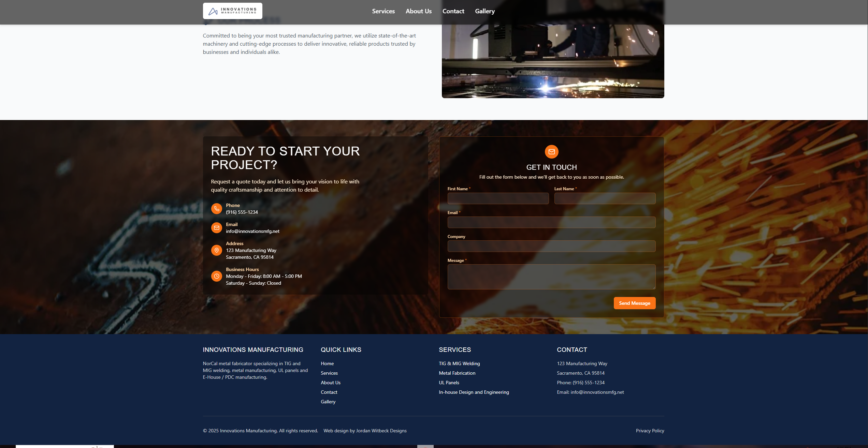The height and width of the screenshot is (448, 868).
Task: Click inside the Message text area
Action: coord(551,277)
